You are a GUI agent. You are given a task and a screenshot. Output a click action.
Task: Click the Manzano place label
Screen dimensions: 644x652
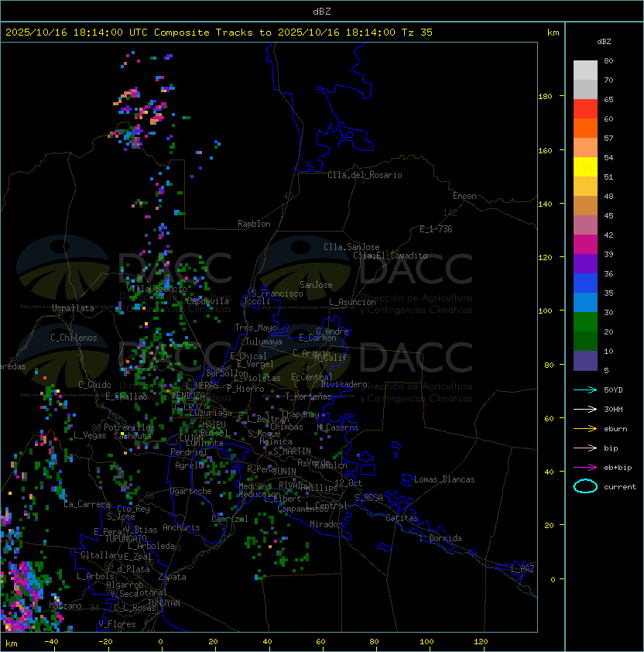point(65,606)
